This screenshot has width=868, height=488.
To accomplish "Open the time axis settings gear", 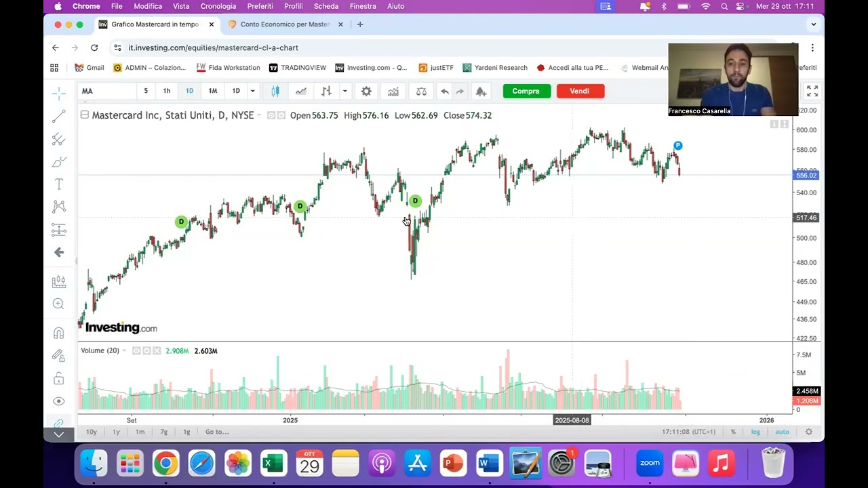I will coord(808,432).
